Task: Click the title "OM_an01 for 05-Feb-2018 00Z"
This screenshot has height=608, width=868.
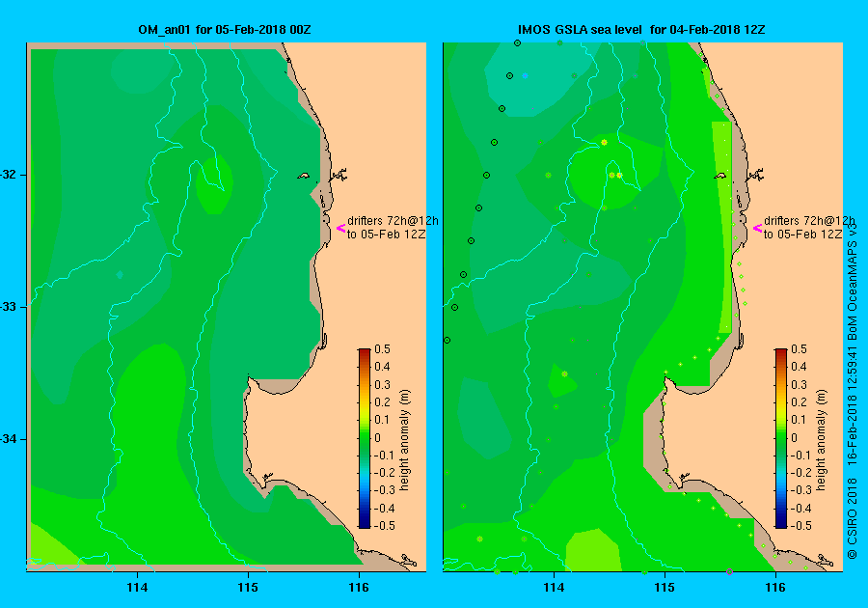Action: (x=224, y=30)
